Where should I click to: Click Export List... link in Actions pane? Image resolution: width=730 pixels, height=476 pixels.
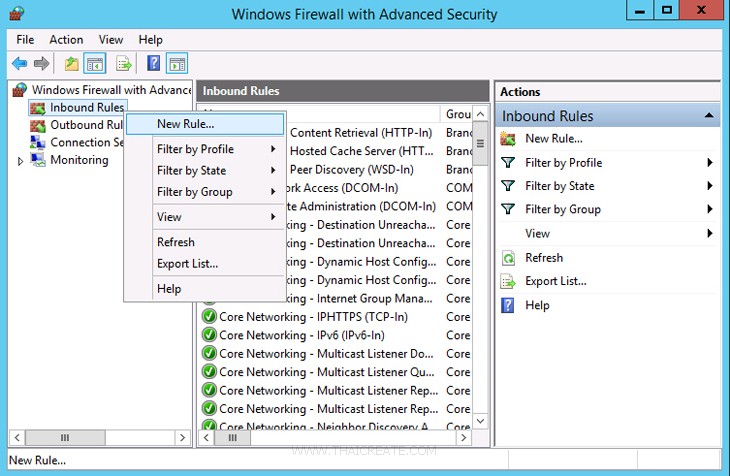pyautogui.click(x=555, y=281)
